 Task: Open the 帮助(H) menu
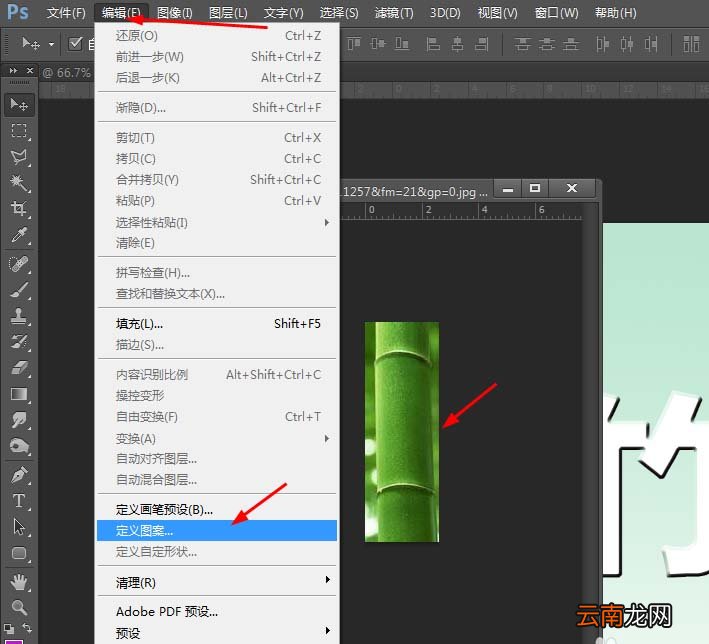tap(615, 13)
